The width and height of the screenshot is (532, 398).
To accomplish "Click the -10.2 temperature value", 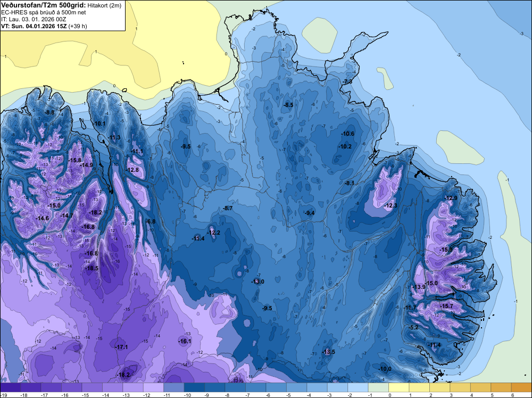I will 345,146.
